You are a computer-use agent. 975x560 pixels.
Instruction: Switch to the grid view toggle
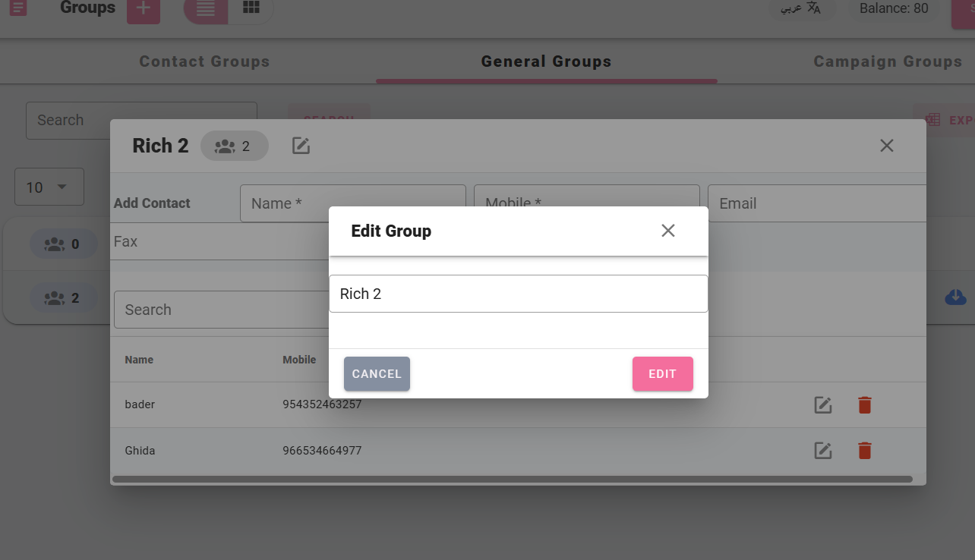point(251,8)
